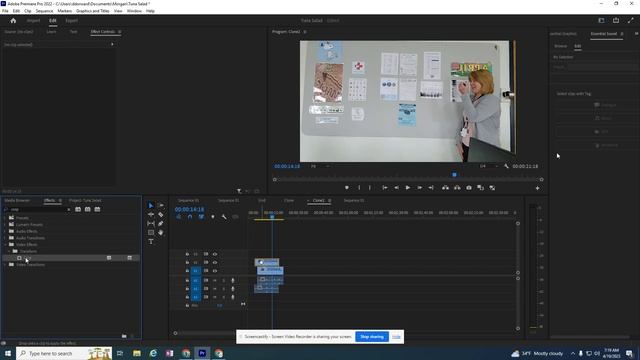Select the Track Select Forward tool
Screen dimensions: 640x360
coord(161,205)
